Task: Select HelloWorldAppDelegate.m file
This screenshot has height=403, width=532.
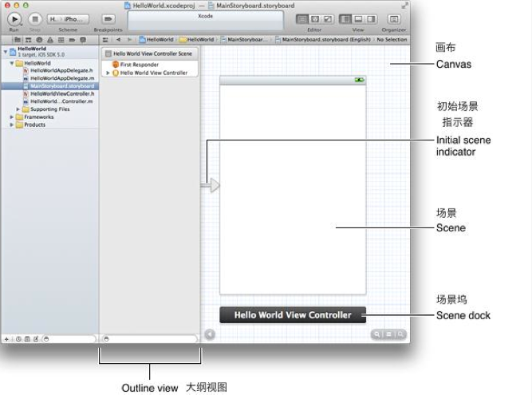Action: [50, 78]
